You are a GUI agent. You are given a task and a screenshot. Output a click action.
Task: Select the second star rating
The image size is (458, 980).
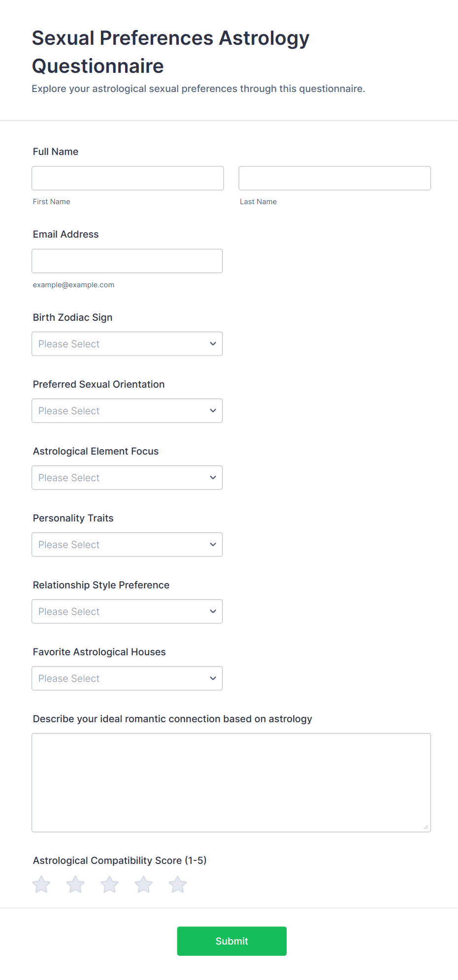pos(75,884)
